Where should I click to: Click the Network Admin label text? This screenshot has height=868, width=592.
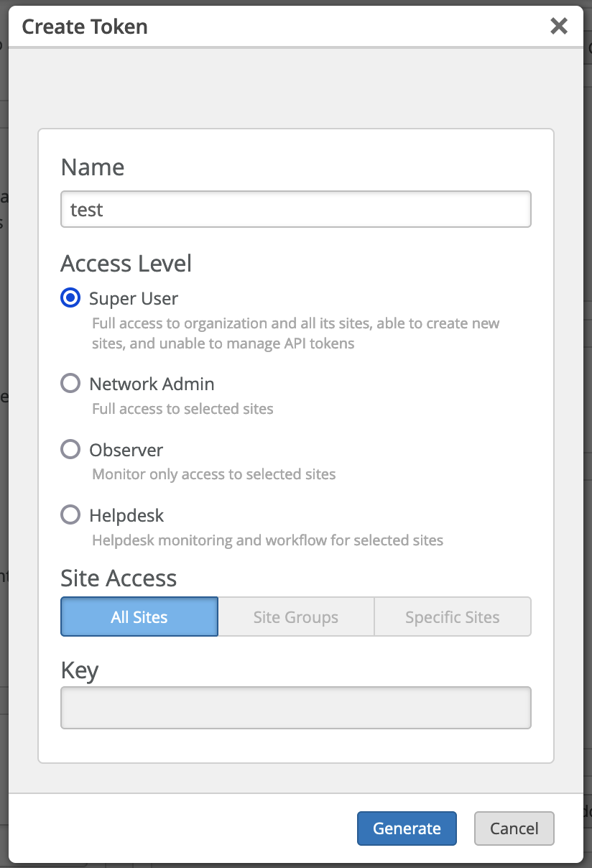pos(152,384)
